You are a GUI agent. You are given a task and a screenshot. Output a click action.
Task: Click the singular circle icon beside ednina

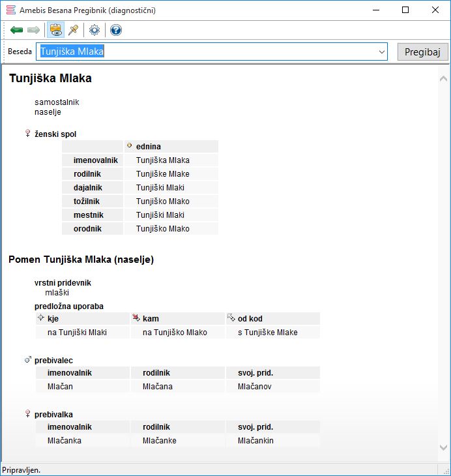click(130, 145)
